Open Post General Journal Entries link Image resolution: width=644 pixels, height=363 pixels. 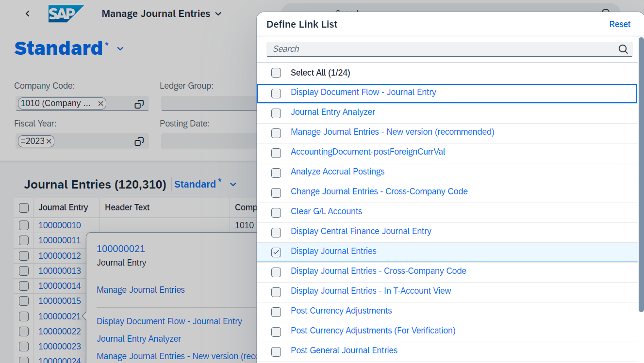pos(344,350)
